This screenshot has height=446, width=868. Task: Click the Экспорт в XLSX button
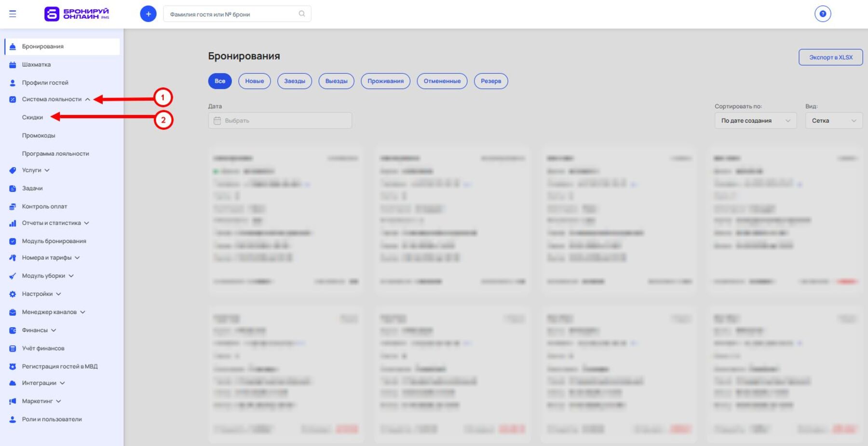pyautogui.click(x=830, y=57)
